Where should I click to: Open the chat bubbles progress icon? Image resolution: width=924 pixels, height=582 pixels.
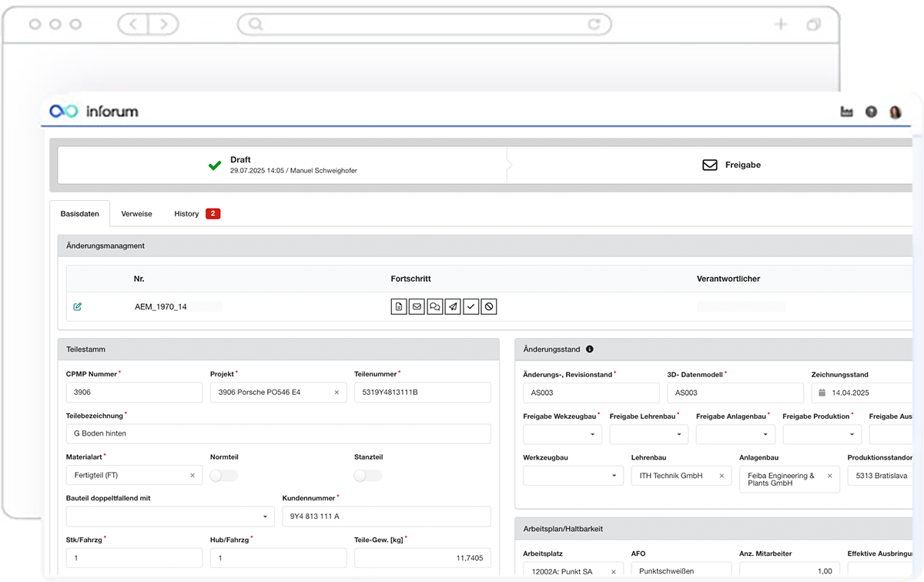435,306
